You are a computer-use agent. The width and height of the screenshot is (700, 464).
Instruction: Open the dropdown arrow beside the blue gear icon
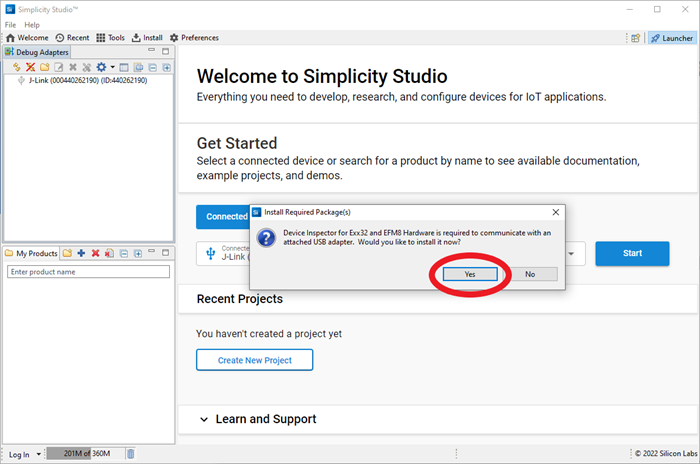[x=112, y=67]
